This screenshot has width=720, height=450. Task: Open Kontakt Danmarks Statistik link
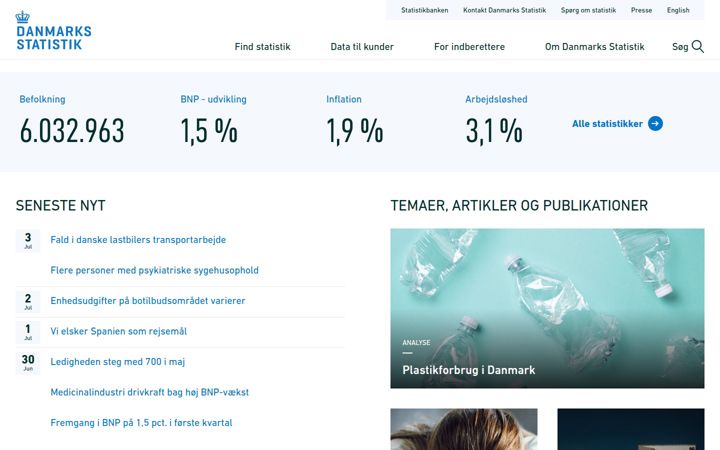505,10
